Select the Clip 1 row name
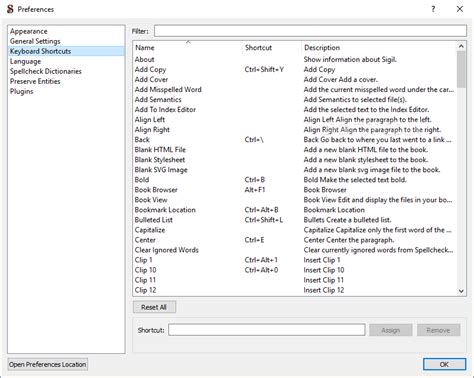 [143, 260]
